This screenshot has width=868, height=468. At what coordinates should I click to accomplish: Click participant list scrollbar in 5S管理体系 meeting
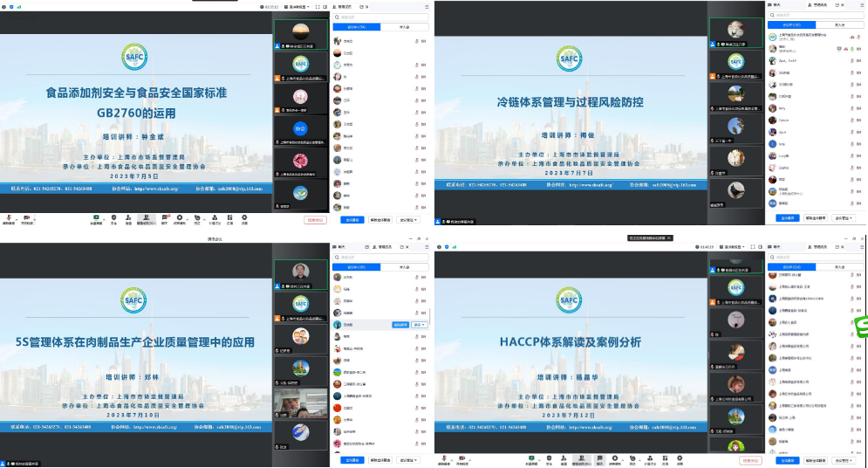pyautogui.click(x=429, y=314)
